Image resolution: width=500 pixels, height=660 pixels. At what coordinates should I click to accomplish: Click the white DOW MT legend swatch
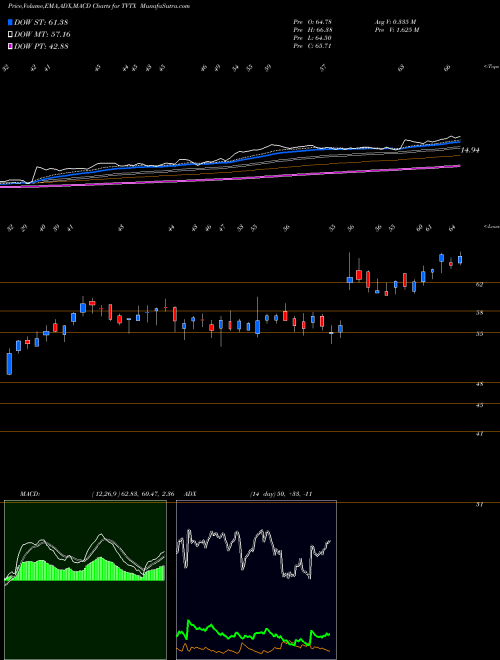(x=10, y=35)
